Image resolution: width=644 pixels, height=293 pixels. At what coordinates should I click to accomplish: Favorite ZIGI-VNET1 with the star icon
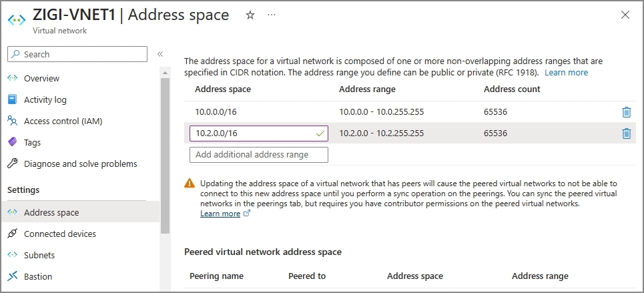click(250, 15)
